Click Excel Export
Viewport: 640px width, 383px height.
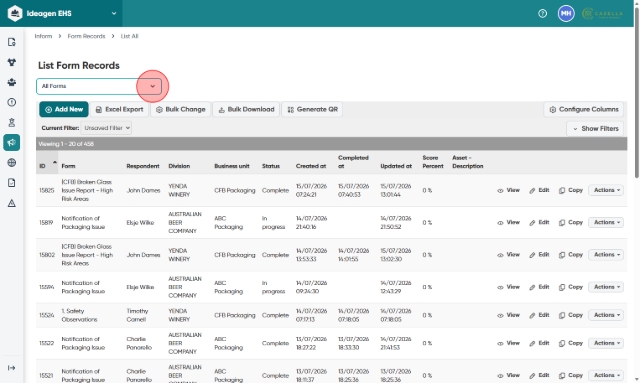119,109
